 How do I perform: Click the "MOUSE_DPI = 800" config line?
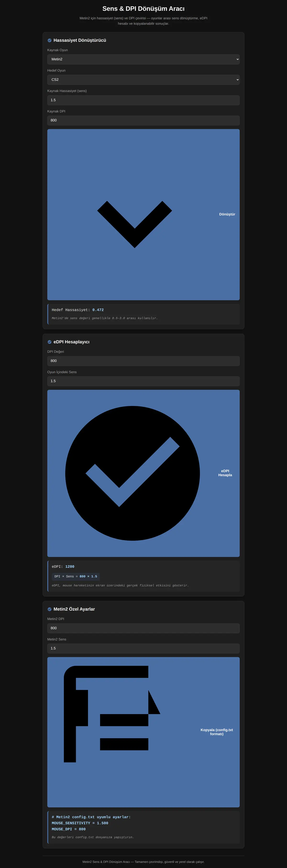coord(69,829)
